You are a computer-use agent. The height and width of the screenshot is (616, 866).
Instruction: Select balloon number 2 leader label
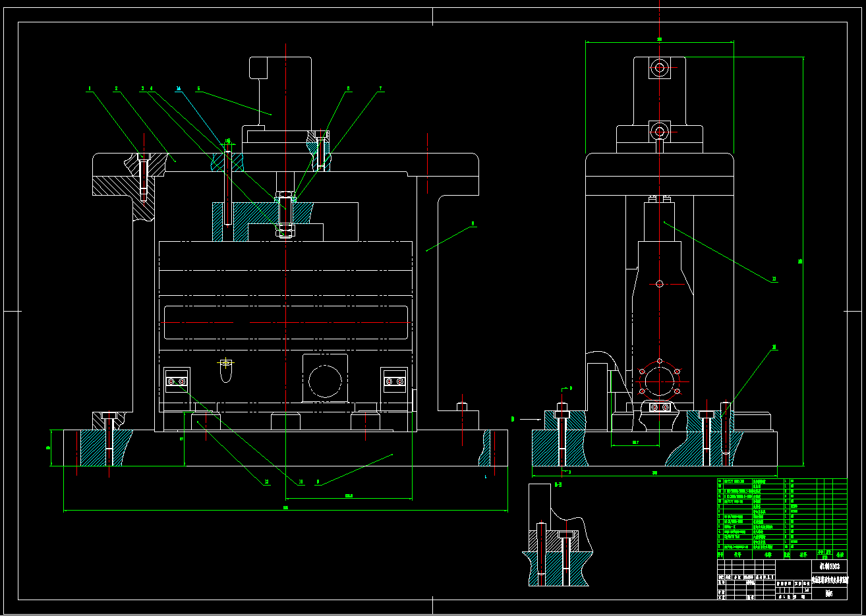[x=116, y=88]
